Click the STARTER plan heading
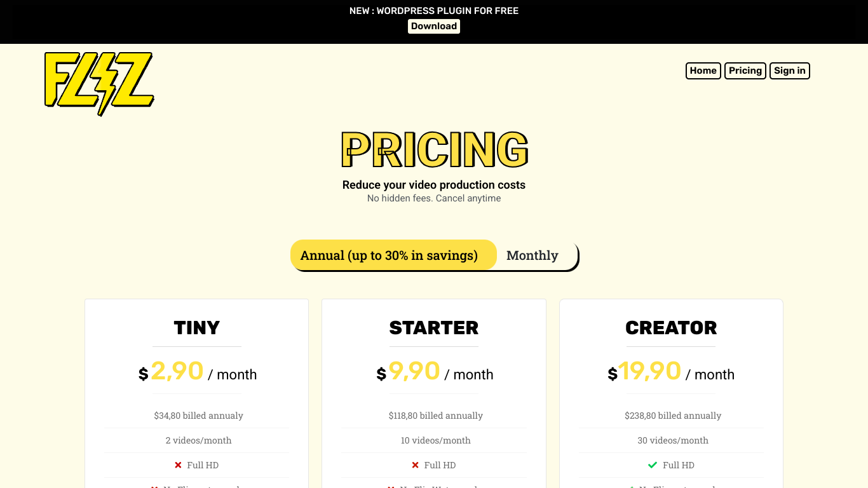 tap(434, 328)
